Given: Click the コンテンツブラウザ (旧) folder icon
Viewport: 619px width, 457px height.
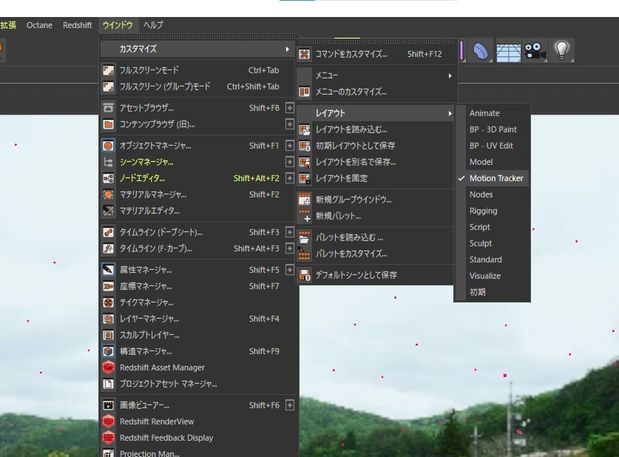Looking at the screenshot, I should tap(108, 124).
